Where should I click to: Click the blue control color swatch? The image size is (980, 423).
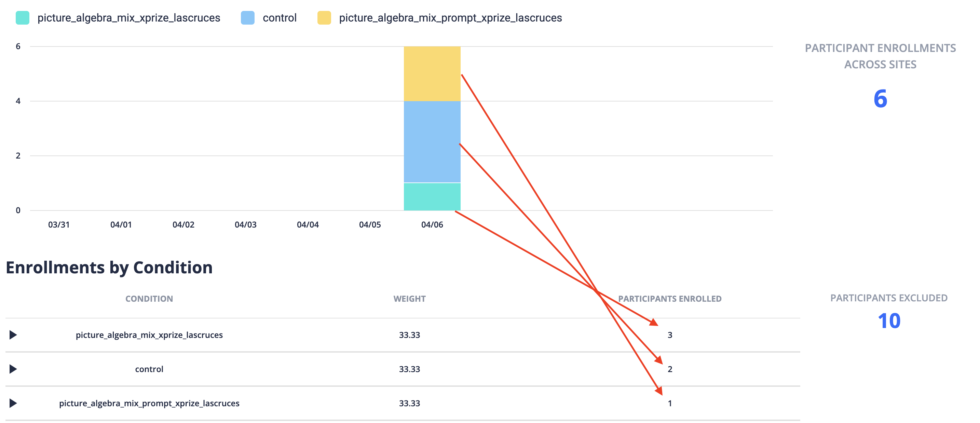tap(248, 17)
